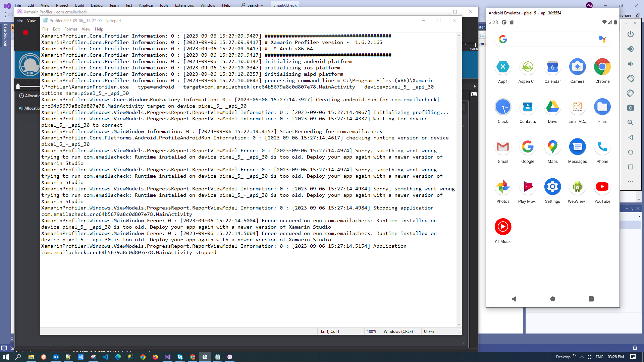644x362 pixels.
Task: Open Visual Studio Debug menu
Action: (x=97, y=5)
